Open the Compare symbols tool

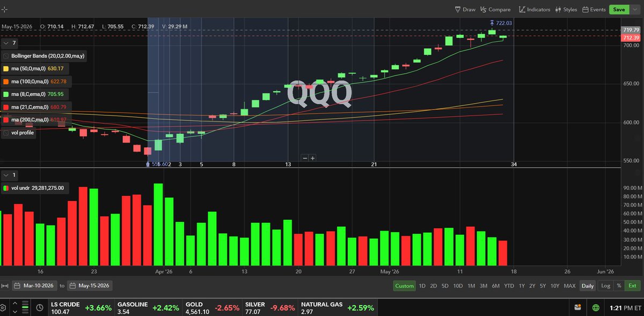tap(495, 9)
